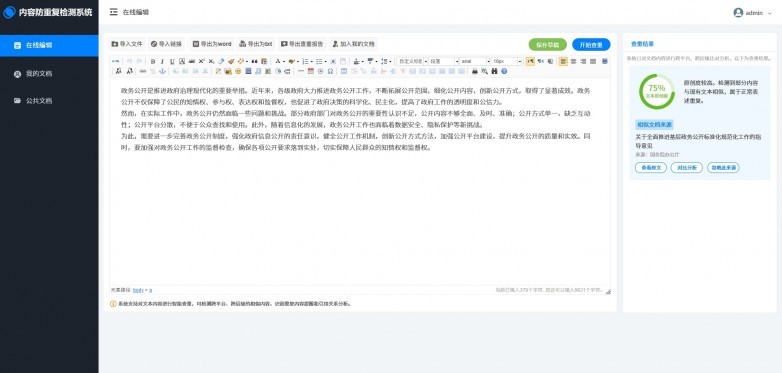
Task: Click the redo icon in editor toolbar
Action: [140, 61]
